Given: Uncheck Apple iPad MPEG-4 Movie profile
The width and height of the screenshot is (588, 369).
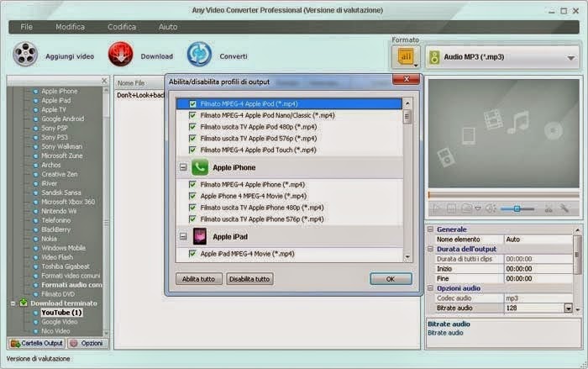Looking at the screenshot, I should click(x=192, y=254).
